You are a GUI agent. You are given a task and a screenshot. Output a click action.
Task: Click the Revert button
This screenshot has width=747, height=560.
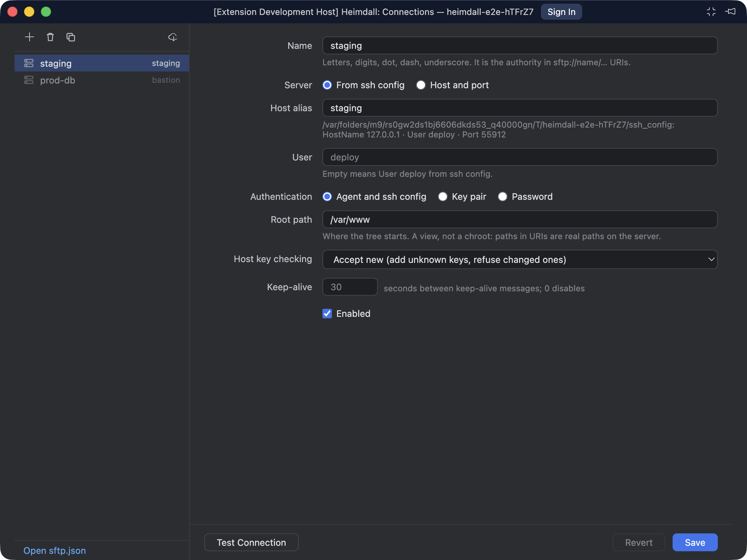[x=639, y=542]
